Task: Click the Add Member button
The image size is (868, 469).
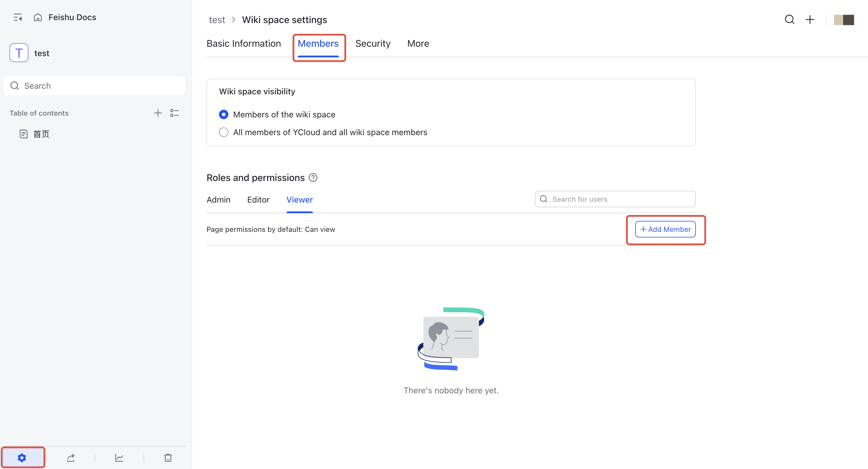Action: click(x=665, y=229)
